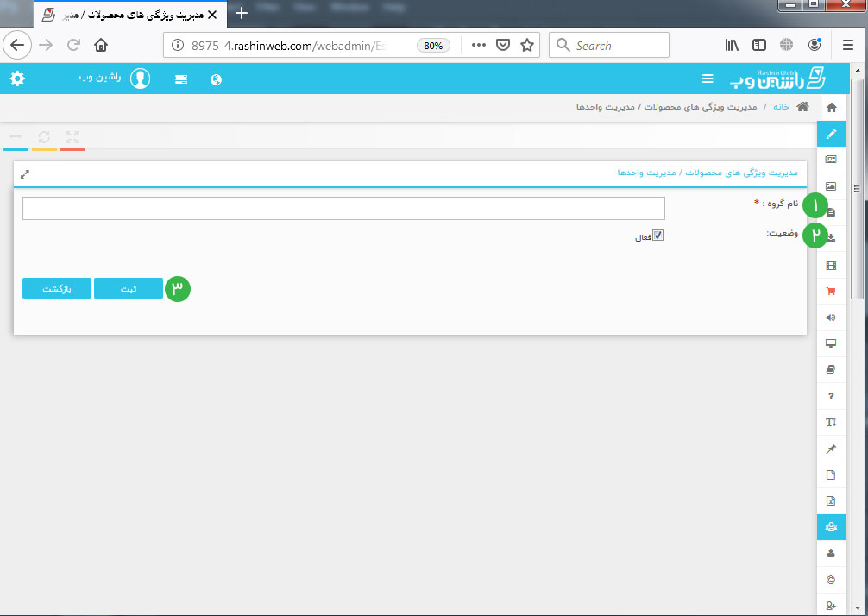Screen dimensions: 868x616
Task: Open the user avatar profile icon
Action: coord(140,79)
